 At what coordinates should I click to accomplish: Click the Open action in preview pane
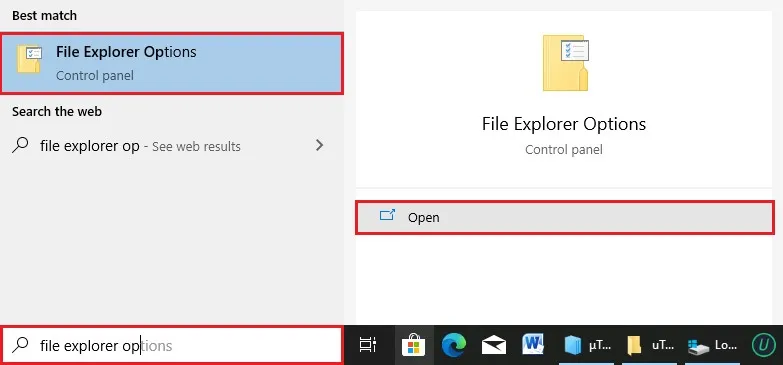(565, 217)
